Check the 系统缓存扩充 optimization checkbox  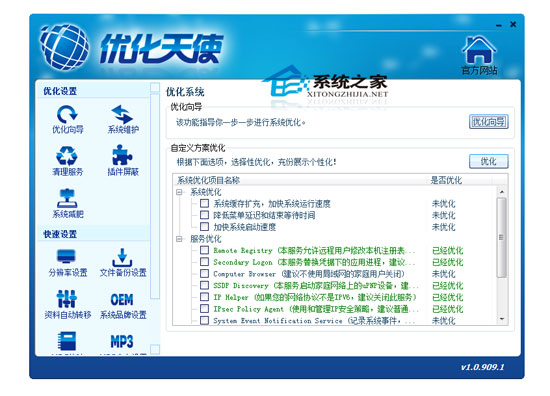pos(204,203)
